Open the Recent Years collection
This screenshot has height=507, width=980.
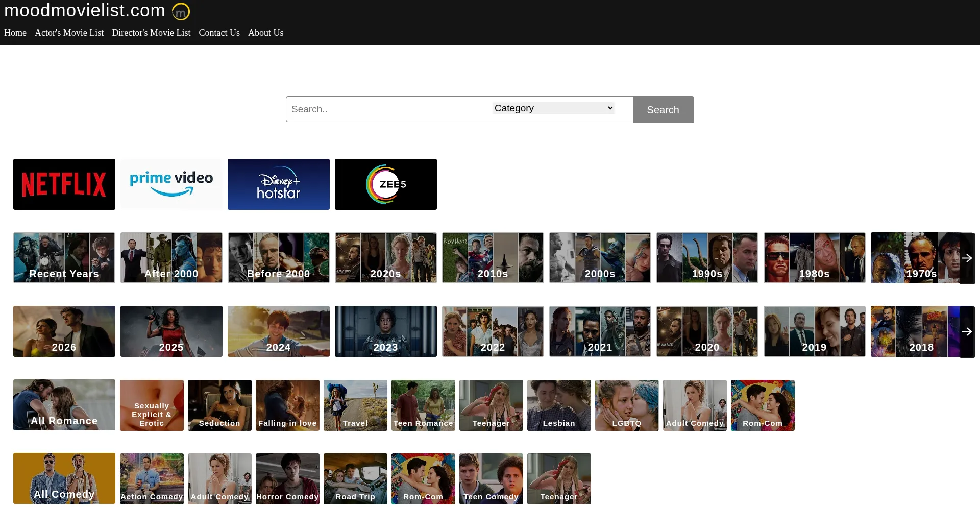point(64,258)
